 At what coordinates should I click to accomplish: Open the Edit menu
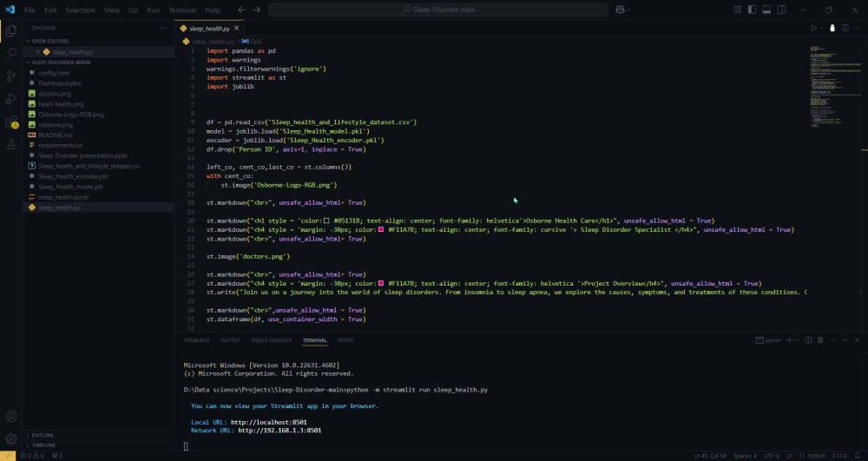coord(49,10)
